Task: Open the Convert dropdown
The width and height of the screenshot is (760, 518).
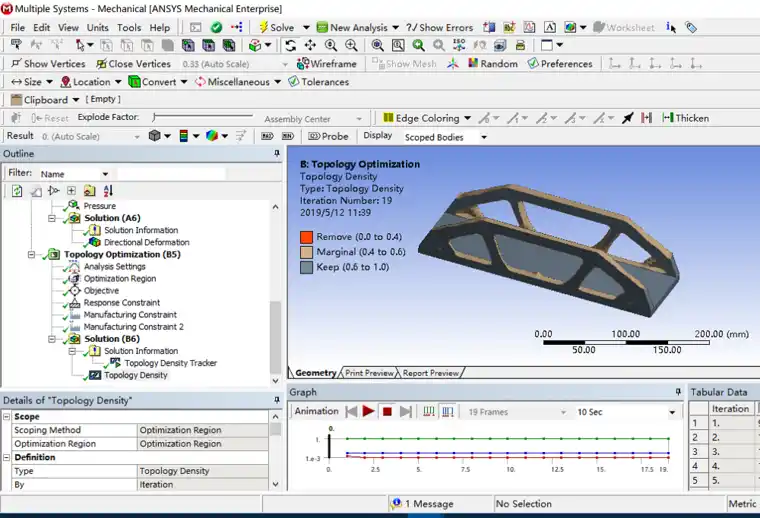Action: pos(158,82)
